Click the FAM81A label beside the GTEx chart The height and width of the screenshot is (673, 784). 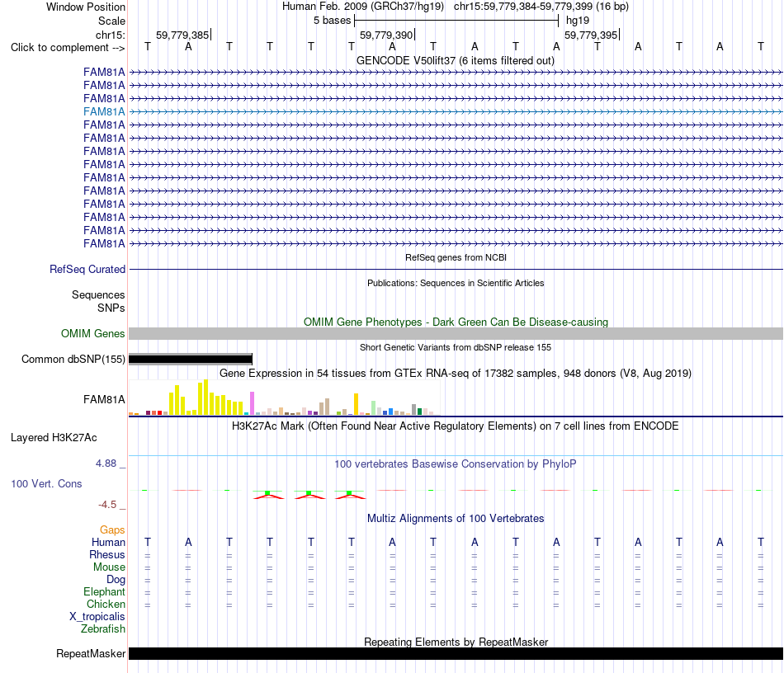104,399
